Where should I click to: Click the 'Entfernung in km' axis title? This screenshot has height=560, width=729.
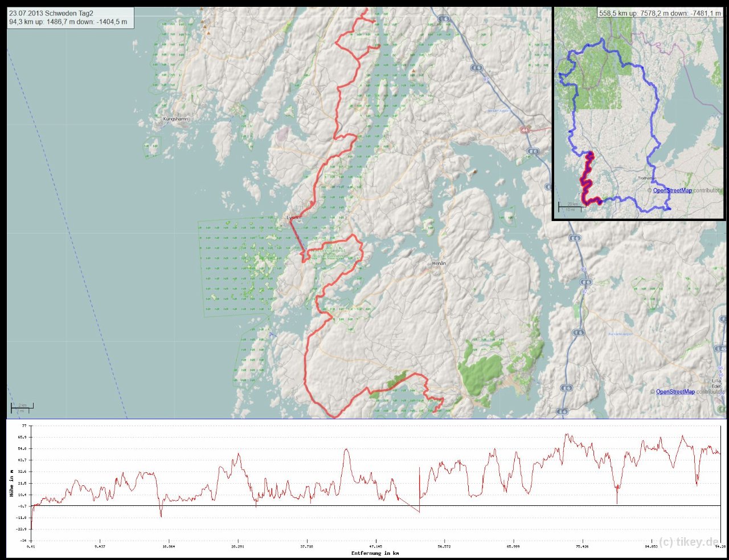375,553
